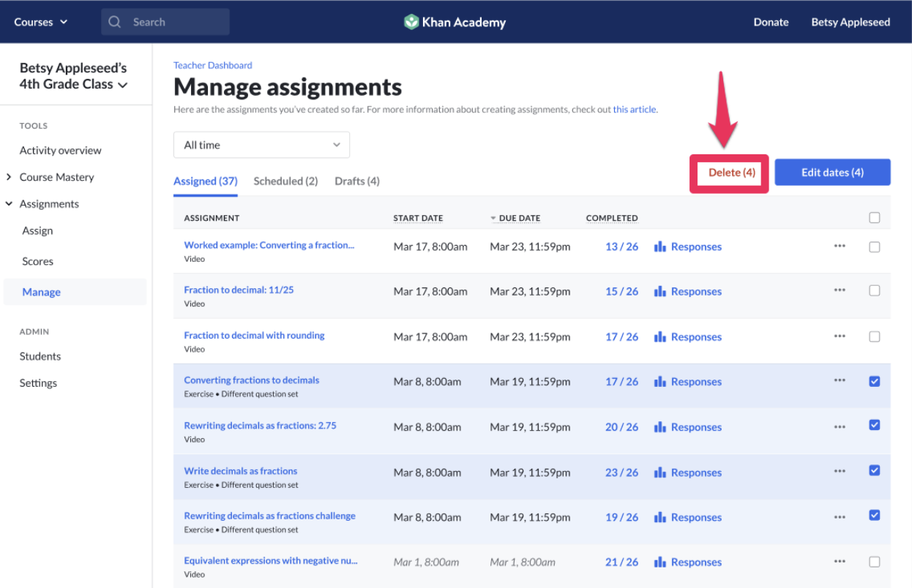View the 23 / 26 completed count
The height and width of the screenshot is (588, 912).
click(x=621, y=472)
